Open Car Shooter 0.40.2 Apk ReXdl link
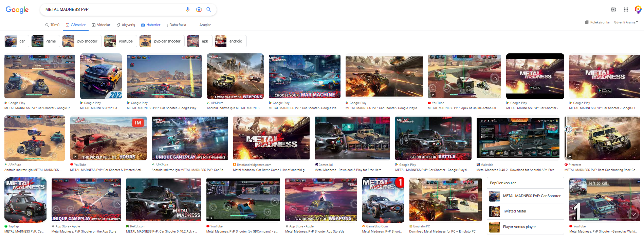This screenshot has height=240, width=644. pos(162,232)
